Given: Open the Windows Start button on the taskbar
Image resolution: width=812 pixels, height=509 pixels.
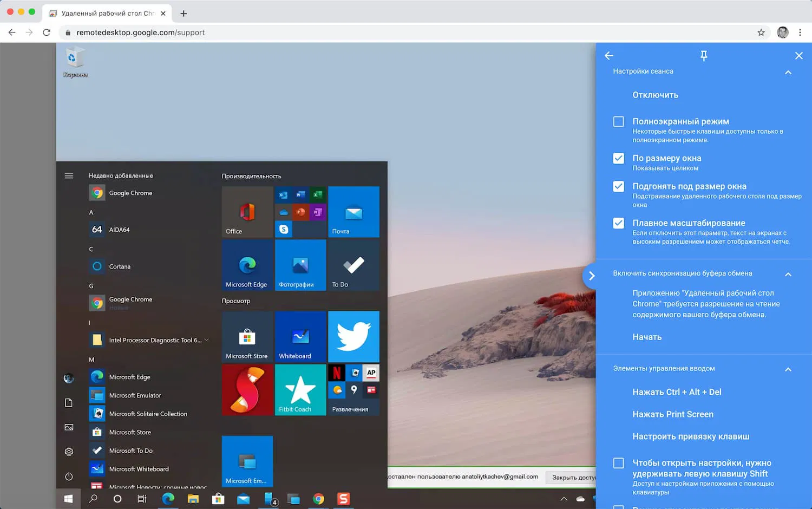Looking at the screenshot, I should pos(68,499).
